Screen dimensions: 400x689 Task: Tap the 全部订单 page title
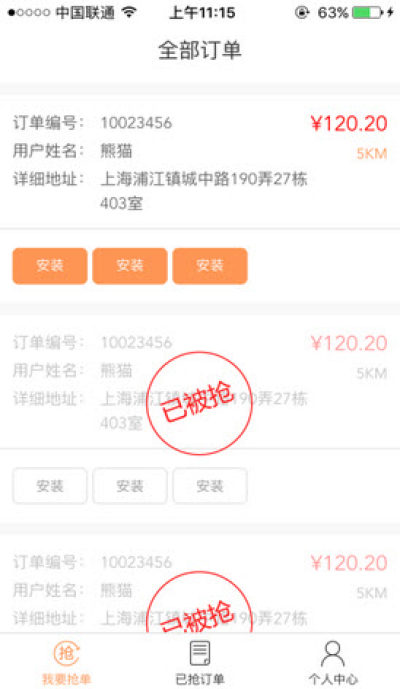pyautogui.click(x=200, y=50)
